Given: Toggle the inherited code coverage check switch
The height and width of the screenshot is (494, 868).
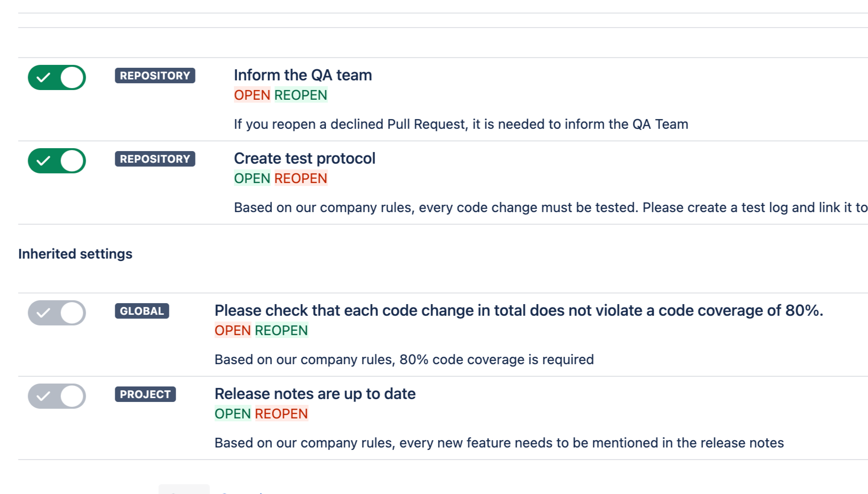Looking at the screenshot, I should 57,313.
